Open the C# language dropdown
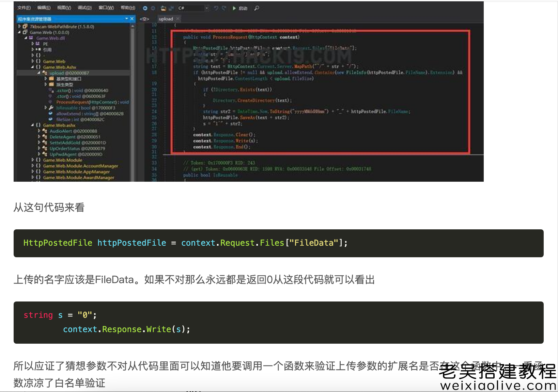This screenshot has height=392, width=558. point(207,8)
